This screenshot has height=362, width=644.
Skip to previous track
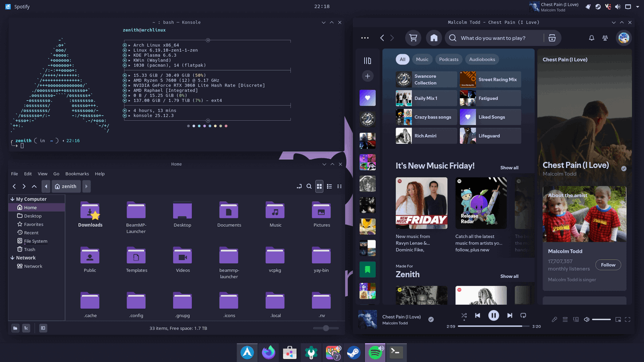click(x=478, y=315)
